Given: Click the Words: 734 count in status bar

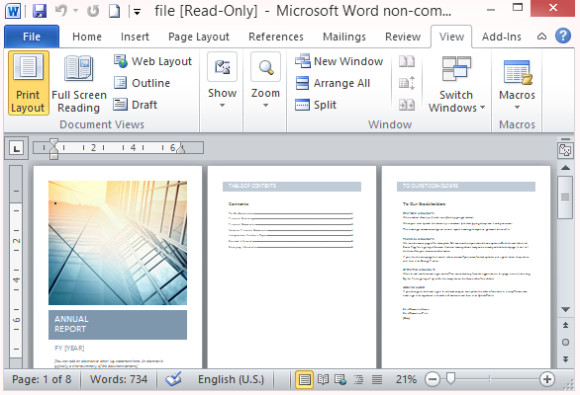Looking at the screenshot, I should [119, 379].
